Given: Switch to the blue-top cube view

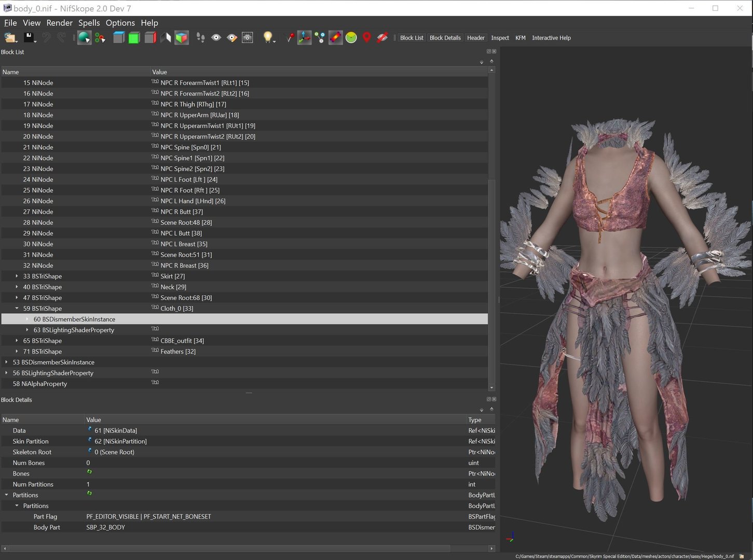Looking at the screenshot, I should [118, 37].
